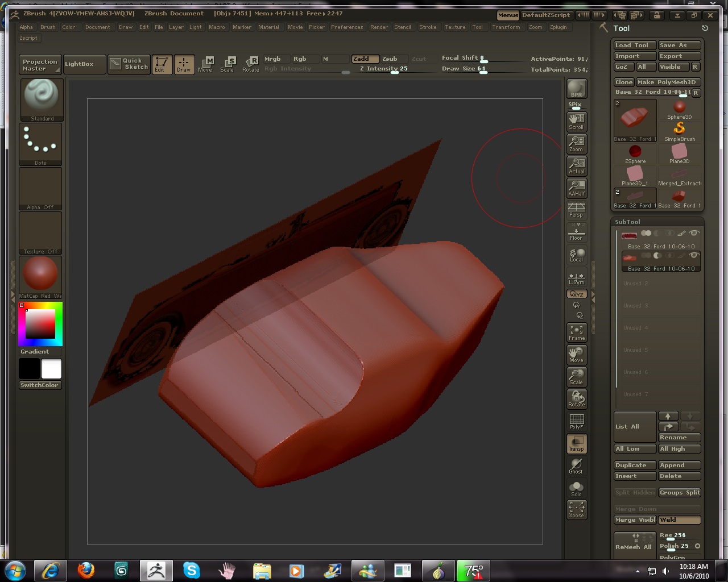Click the Frame mesh icon
The height and width of the screenshot is (582, 728).
(x=577, y=332)
